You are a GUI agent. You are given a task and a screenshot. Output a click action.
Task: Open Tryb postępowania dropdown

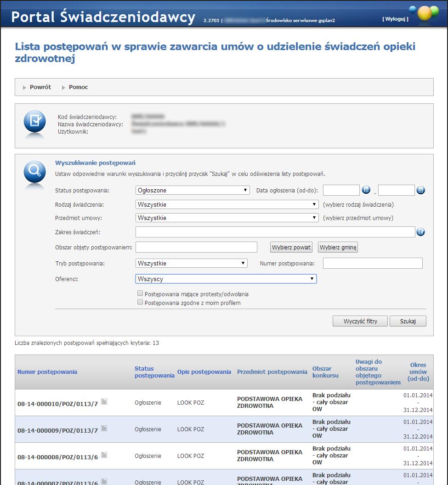point(192,263)
